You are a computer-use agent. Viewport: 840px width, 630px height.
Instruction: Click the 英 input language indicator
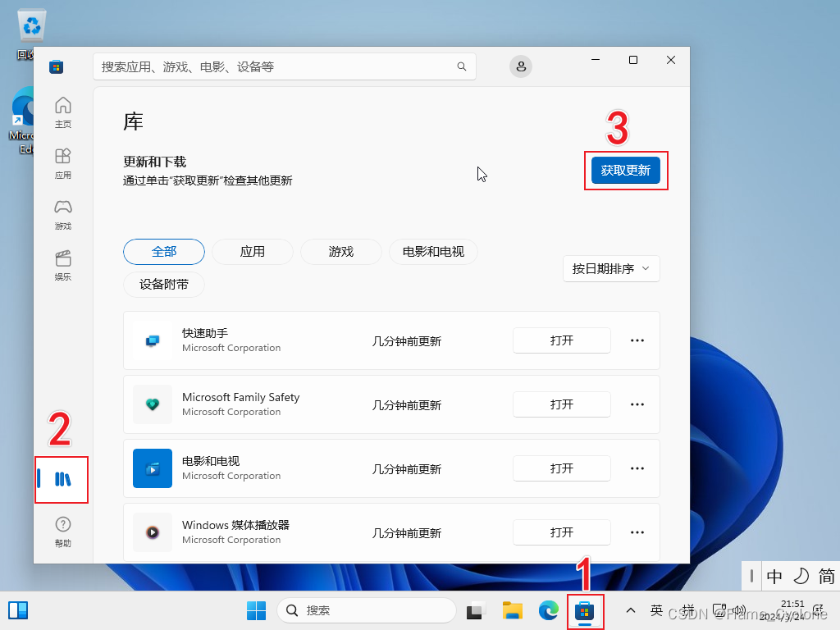coord(656,610)
